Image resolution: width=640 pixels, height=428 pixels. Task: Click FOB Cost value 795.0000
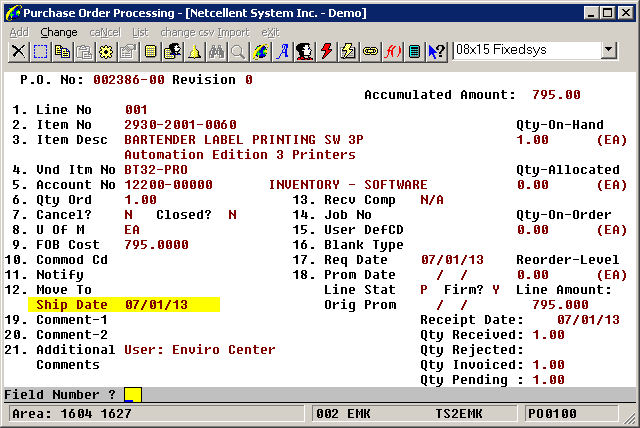pyautogui.click(x=156, y=244)
